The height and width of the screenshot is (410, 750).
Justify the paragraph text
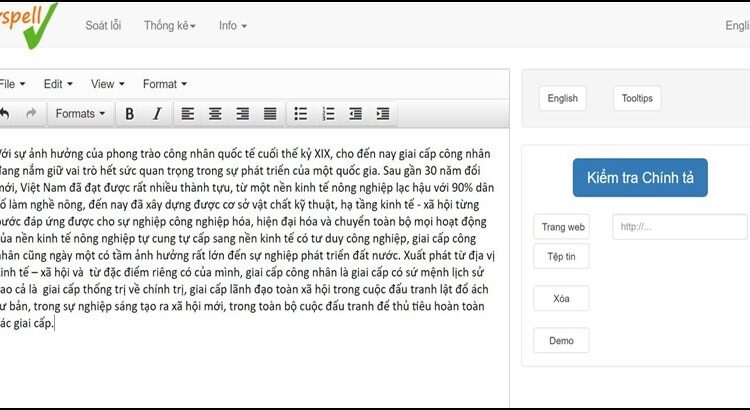[269, 114]
